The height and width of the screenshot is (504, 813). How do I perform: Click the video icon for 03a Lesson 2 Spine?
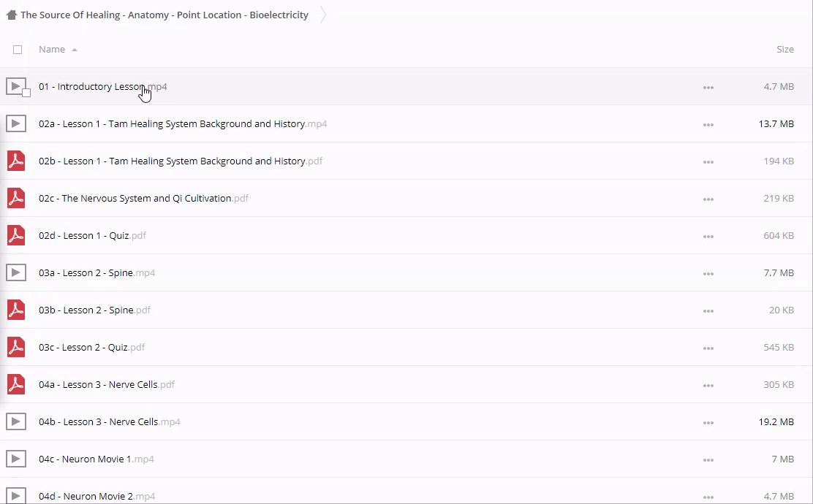coord(16,272)
